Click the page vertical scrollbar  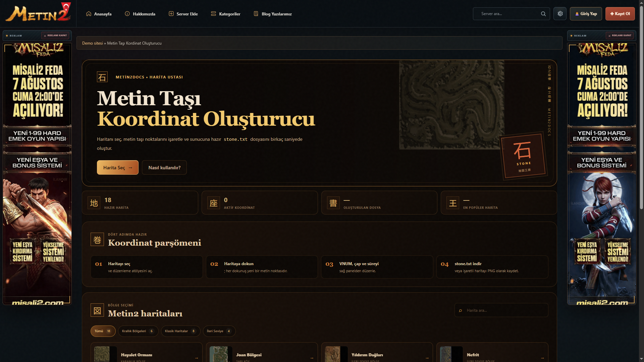click(x=641, y=107)
